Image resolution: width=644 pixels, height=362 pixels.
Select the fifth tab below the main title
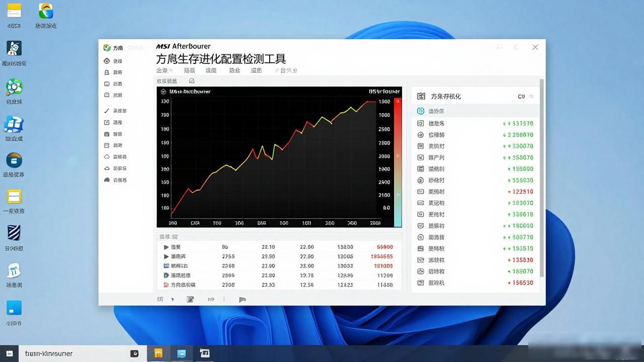[x=257, y=70]
